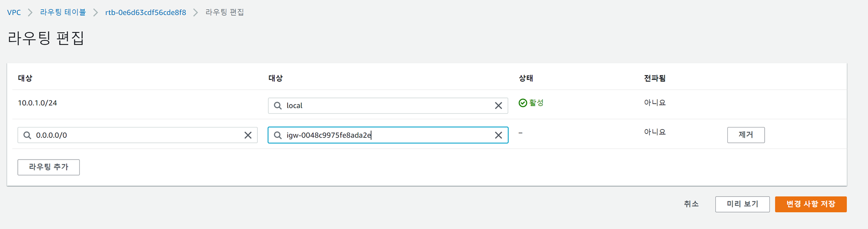Image resolution: width=868 pixels, height=229 pixels.
Task: Click search icon in 0.0.0.0/0 field
Action: pos(27,135)
